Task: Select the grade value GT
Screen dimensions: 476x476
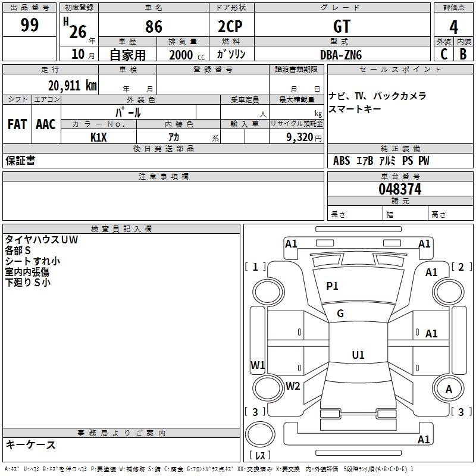Action: coord(342,26)
